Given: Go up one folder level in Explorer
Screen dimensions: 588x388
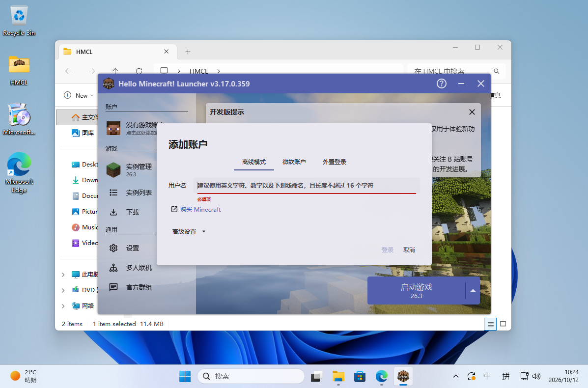Looking at the screenshot, I should (115, 71).
